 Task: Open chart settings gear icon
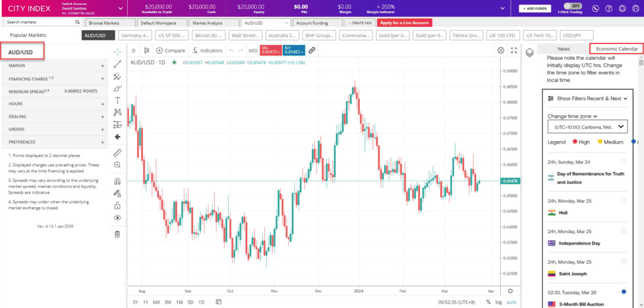[x=501, y=50]
